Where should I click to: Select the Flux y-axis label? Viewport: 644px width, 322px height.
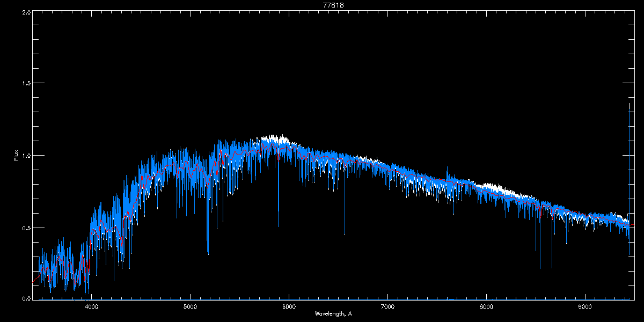click(16, 155)
